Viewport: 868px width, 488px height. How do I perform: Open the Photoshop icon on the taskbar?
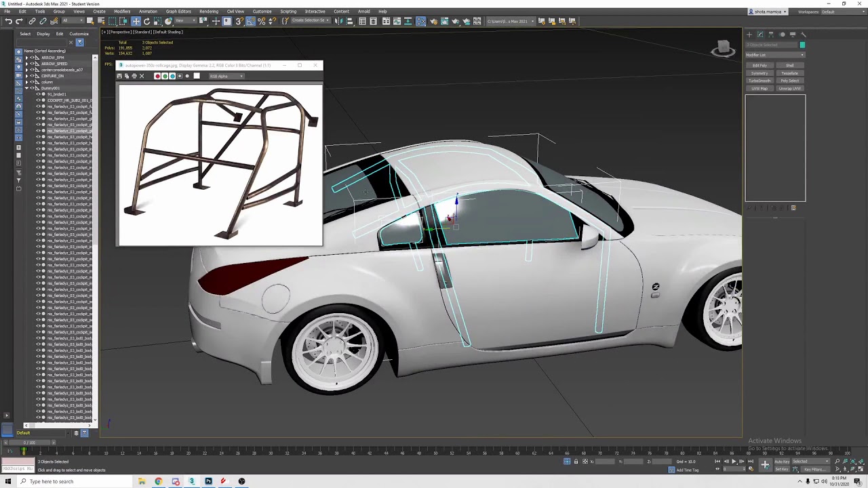pyautogui.click(x=208, y=481)
